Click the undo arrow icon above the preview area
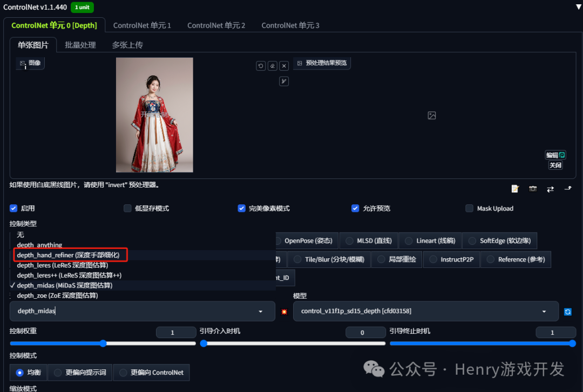 pos(261,65)
